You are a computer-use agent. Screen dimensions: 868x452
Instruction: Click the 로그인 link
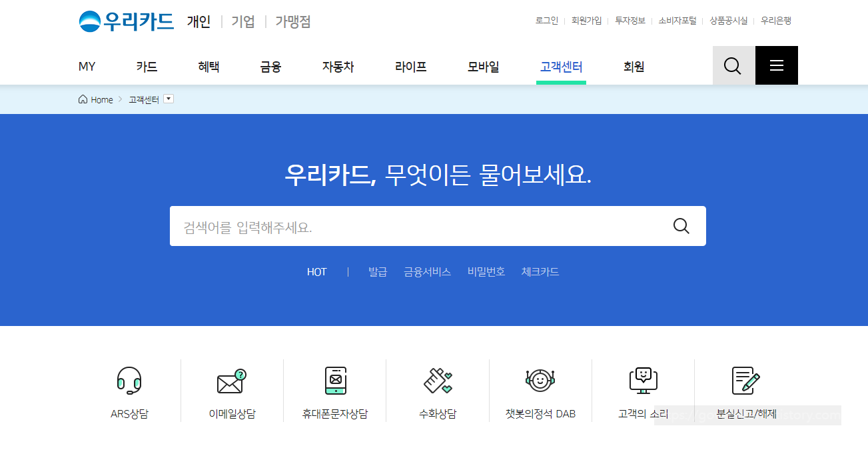[x=547, y=21]
